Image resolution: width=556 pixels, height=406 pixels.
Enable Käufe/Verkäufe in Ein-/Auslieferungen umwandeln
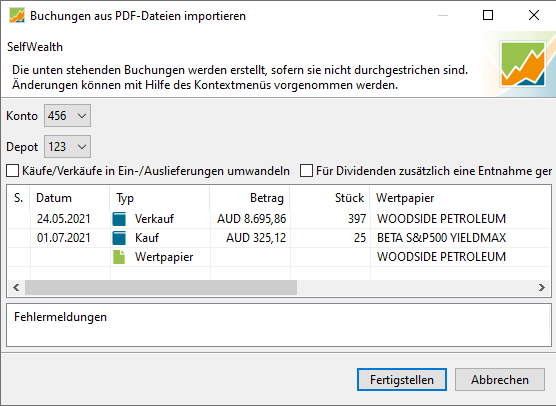point(12,171)
